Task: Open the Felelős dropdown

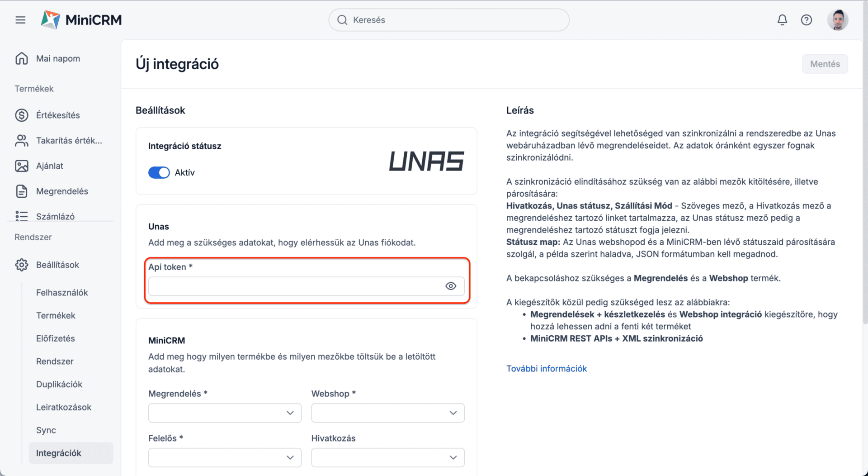Action: click(x=225, y=457)
